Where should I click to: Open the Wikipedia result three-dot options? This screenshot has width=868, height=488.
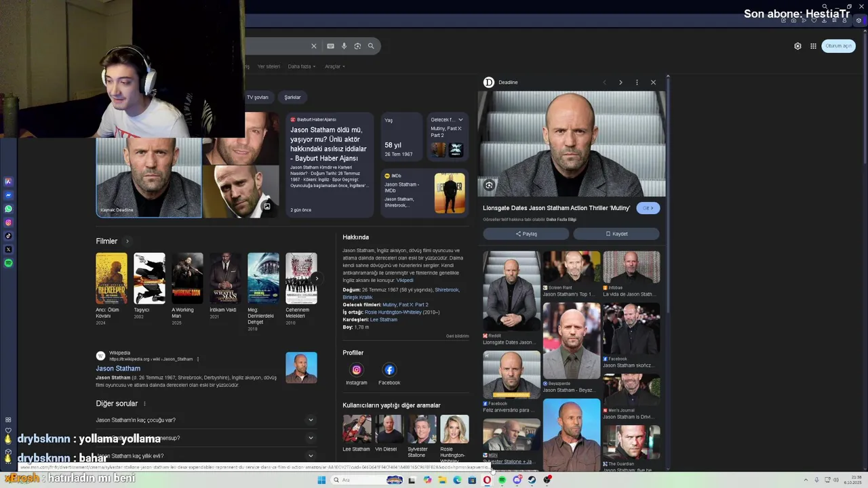198,359
